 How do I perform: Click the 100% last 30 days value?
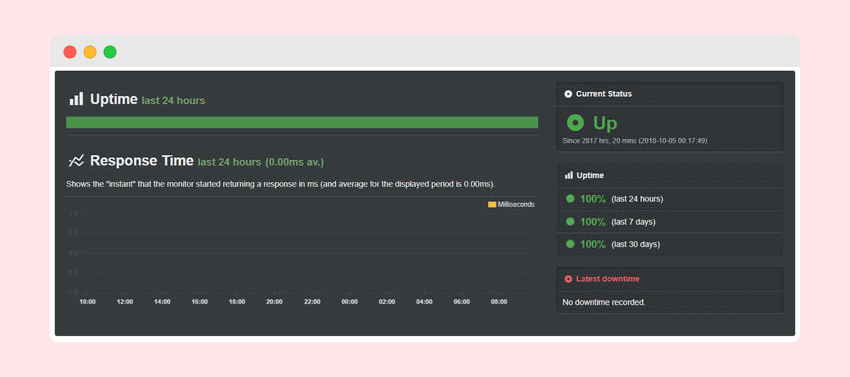(x=593, y=244)
